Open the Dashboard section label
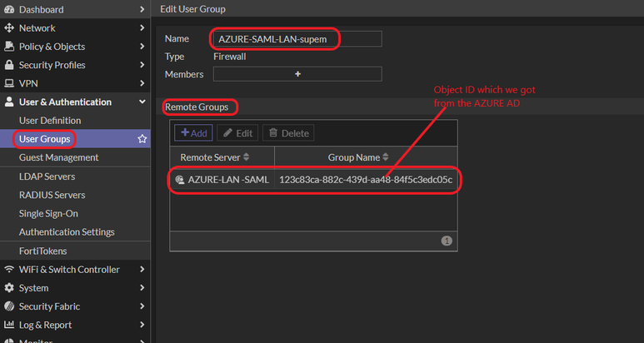Image resolution: width=644 pixels, height=343 pixels. (41, 9)
